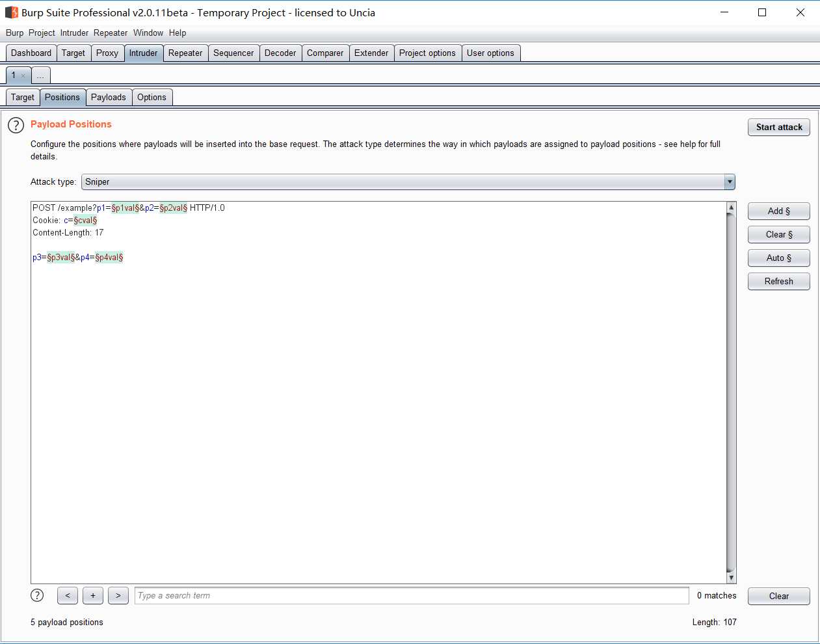Click the §p1val§ payload marker
Image resolution: width=820 pixels, height=644 pixels.
(x=126, y=208)
